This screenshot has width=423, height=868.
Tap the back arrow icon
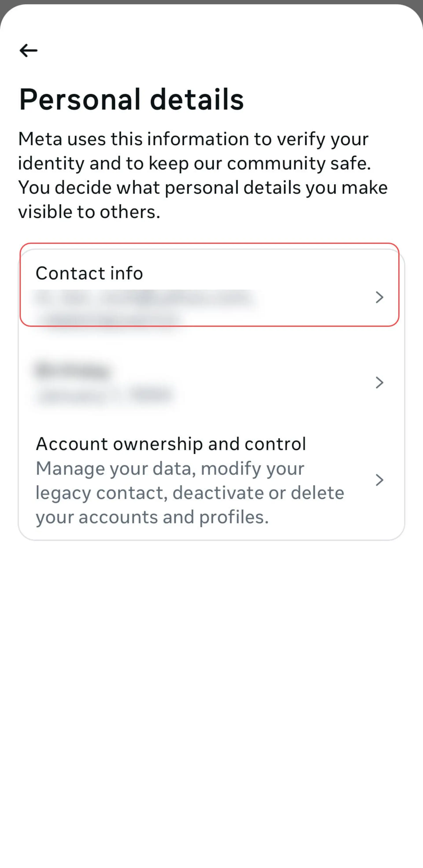pyautogui.click(x=28, y=51)
